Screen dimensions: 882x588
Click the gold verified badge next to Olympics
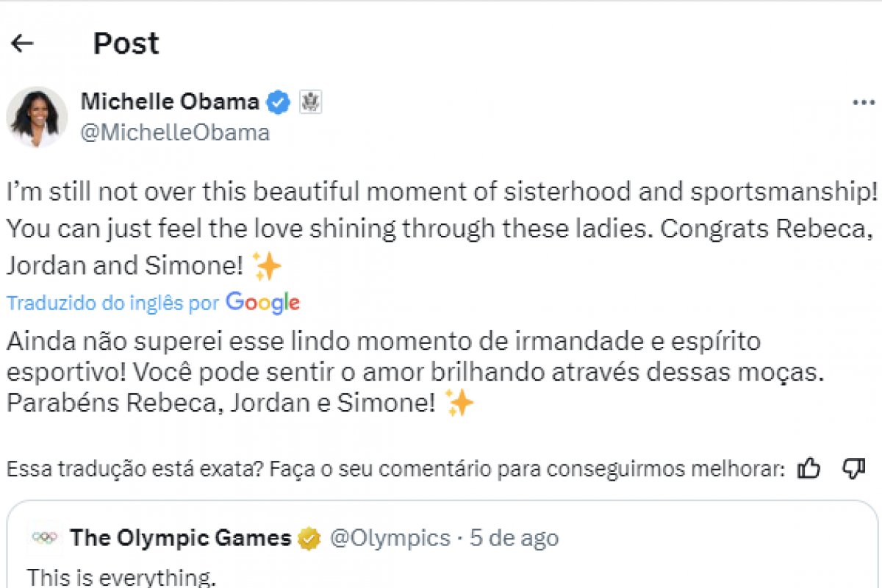(x=307, y=537)
